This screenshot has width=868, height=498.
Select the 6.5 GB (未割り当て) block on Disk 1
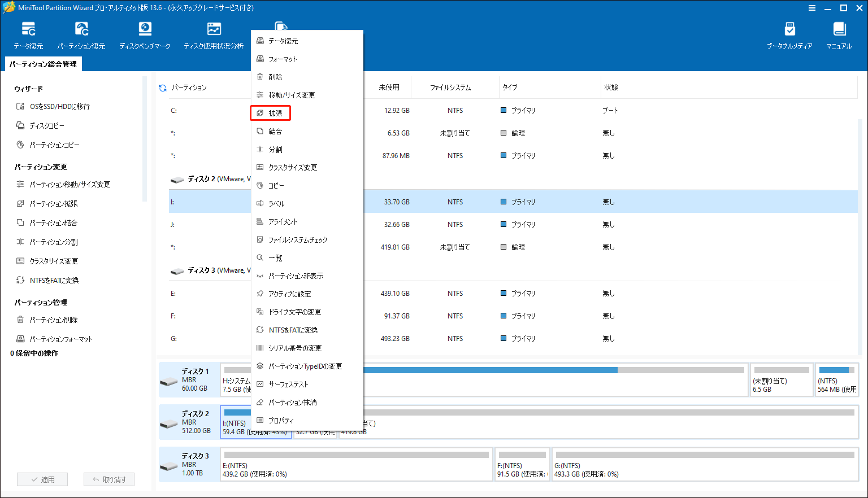[x=782, y=379]
